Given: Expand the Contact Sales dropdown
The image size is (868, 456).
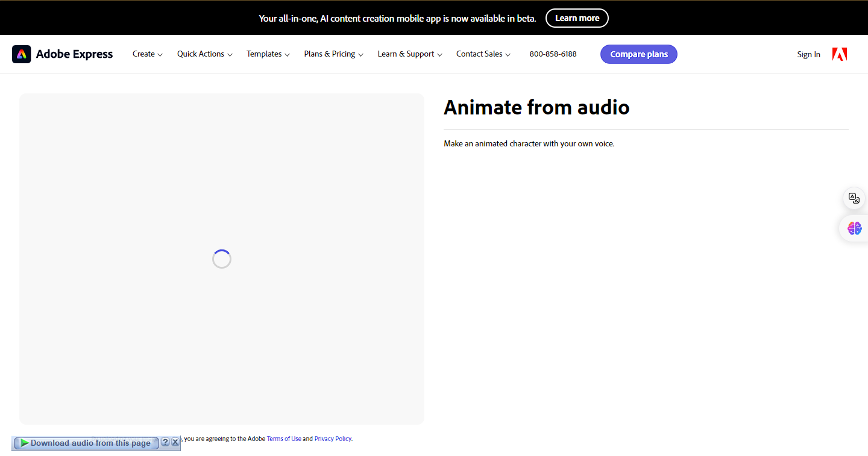Looking at the screenshot, I should 483,54.
